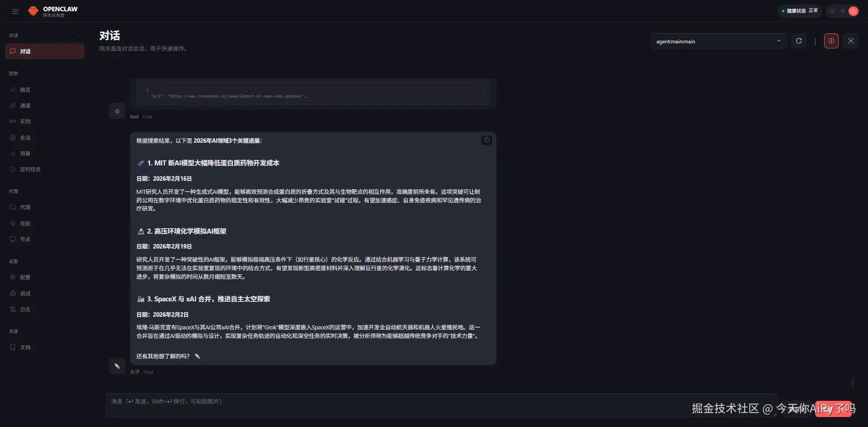Screen dimensions: 868x427
Task: Click the date '日期: 2026年2月19日'
Action: pyautogui.click(x=164, y=247)
